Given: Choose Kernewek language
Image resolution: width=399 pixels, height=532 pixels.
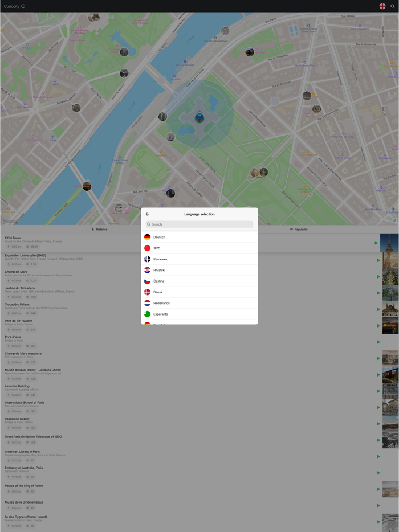Looking at the screenshot, I should coord(199,259).
